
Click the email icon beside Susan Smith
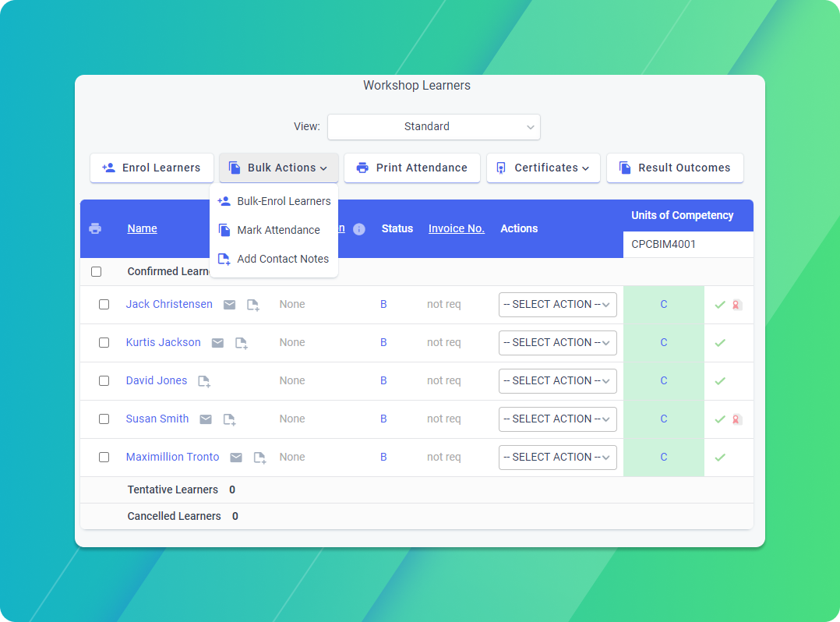[x=206, y=419]
